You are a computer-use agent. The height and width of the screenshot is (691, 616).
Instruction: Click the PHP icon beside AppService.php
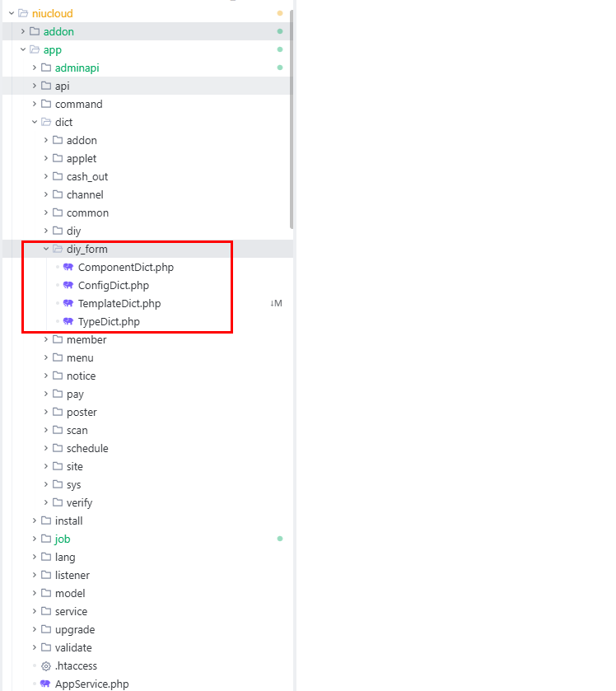click(x=45, y=684)
